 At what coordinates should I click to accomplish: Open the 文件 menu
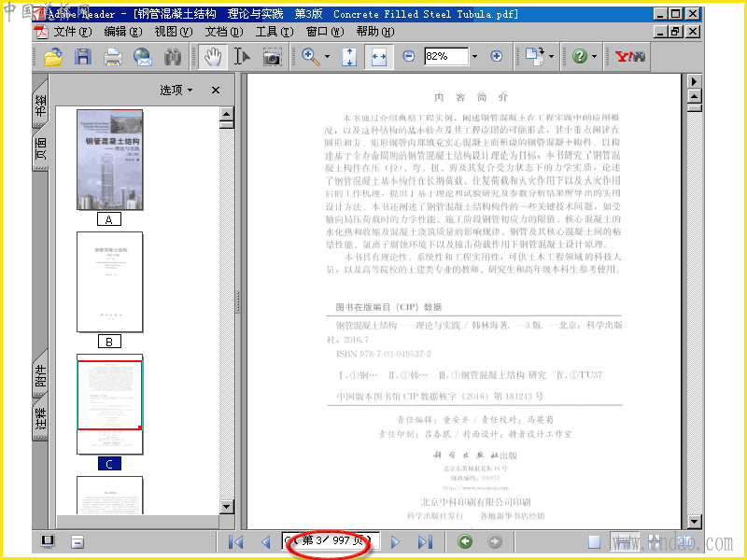click(73, 32)
